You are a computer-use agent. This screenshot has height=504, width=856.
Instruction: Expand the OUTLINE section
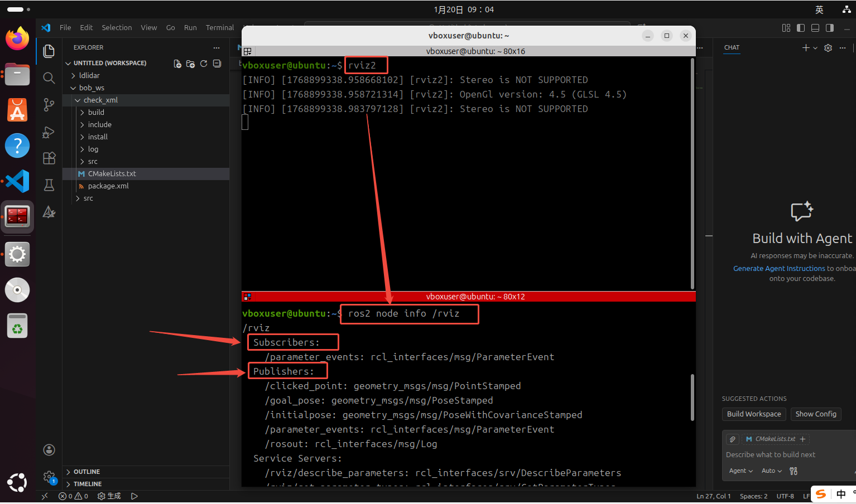click(86, 472)
